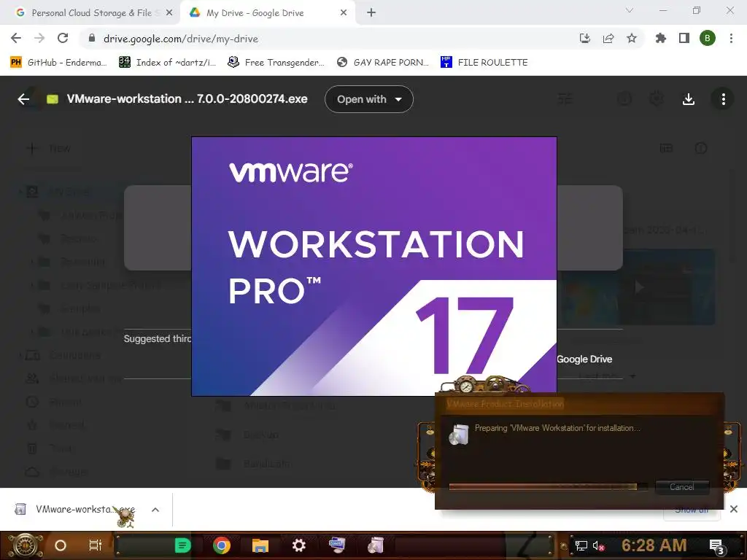Unmute via the muted volume tray icon
Viewport: 747px width, 560px height.
(598, 545)
